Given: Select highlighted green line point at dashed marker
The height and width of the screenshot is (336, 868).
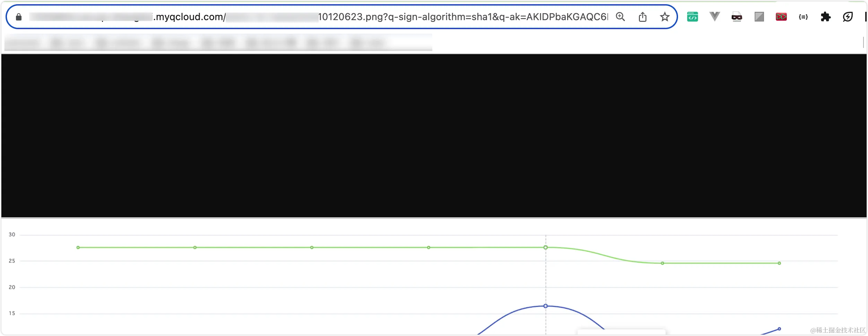Looking at the screenshot, I should [546, 247].
